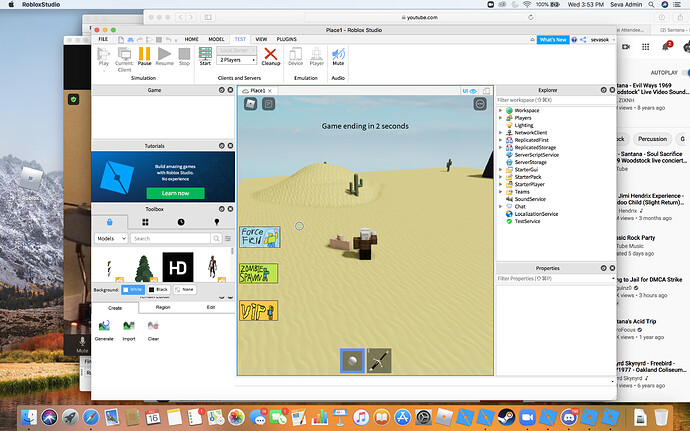Open the Local Server dropdown
Image resolution: width=690 pixels, height=431 pixels.
click(237, 51)
